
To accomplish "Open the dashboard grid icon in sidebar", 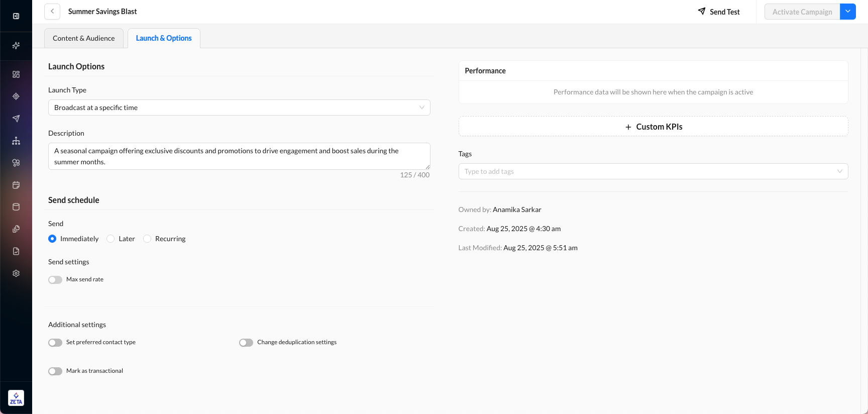I will coord(16,74).
